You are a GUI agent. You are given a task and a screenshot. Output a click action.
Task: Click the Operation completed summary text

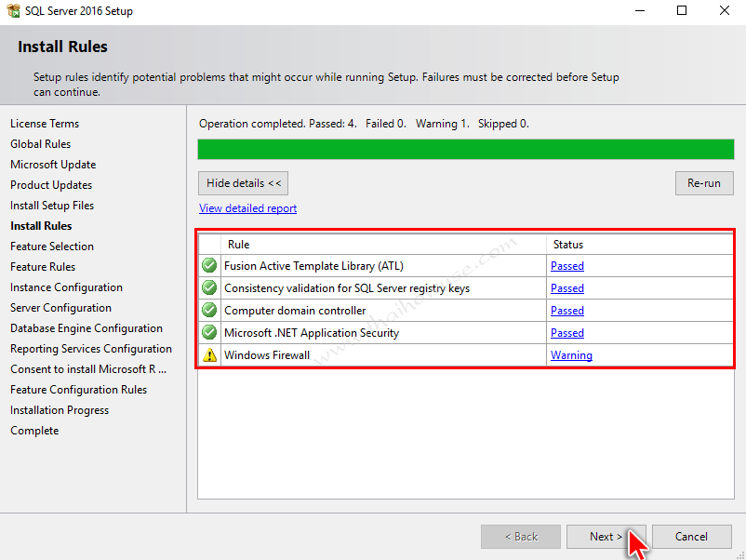click(364, 124)
